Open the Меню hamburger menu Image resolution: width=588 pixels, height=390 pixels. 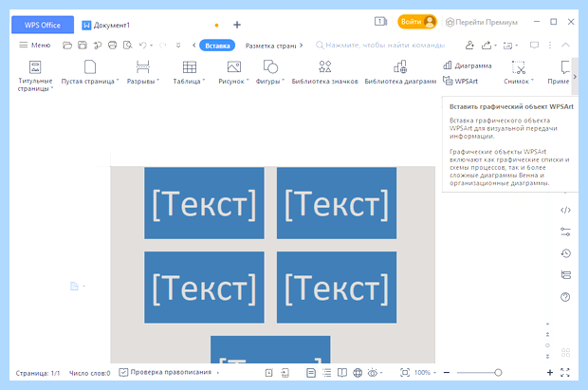[34, 45]
